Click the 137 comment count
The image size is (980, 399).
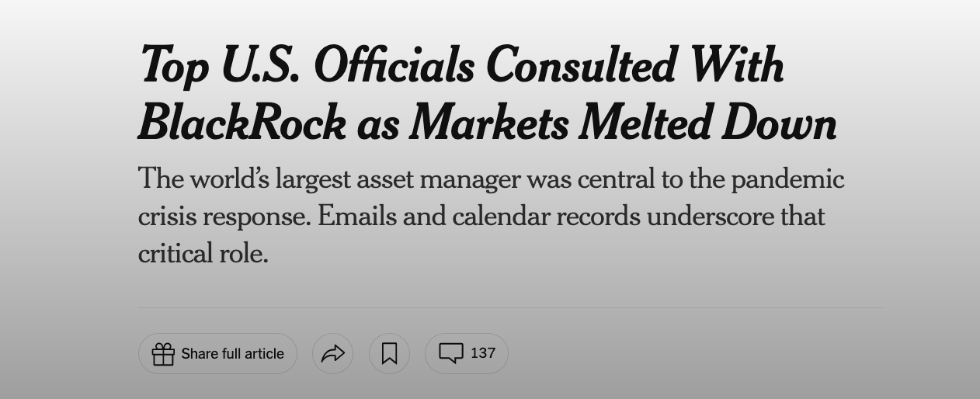coord(483,353)
